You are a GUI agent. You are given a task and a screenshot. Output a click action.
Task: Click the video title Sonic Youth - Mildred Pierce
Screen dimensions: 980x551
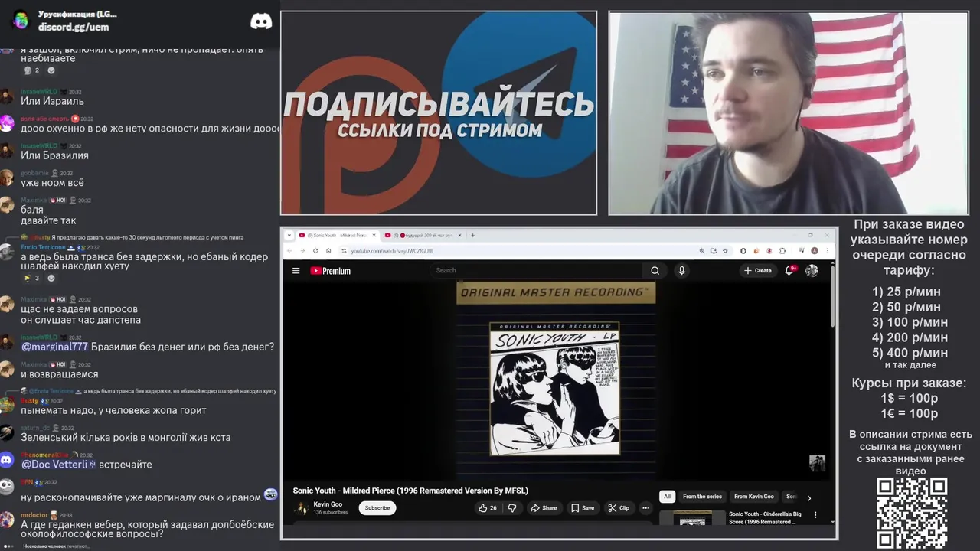[410, 491]
